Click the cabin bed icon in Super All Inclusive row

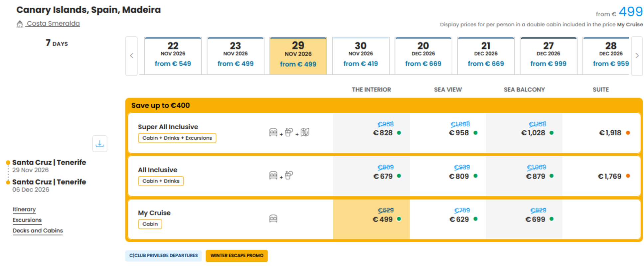click(x=273, y=132)
